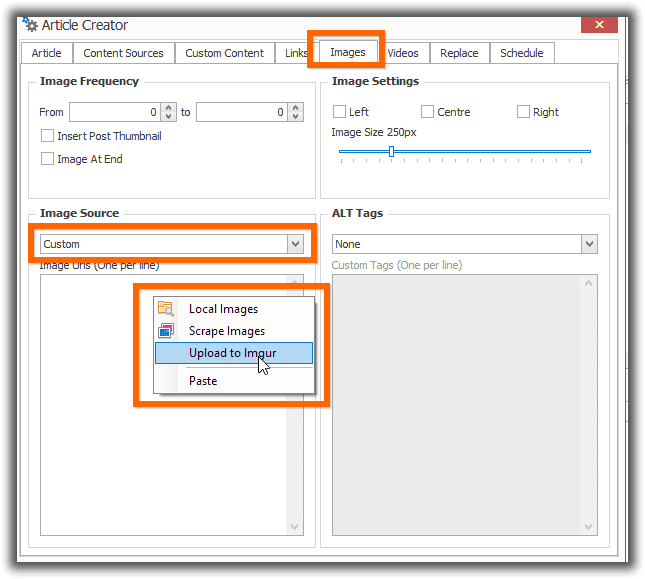Decrease the From frequency value
The image size is (645, 579).
(168, 116)
